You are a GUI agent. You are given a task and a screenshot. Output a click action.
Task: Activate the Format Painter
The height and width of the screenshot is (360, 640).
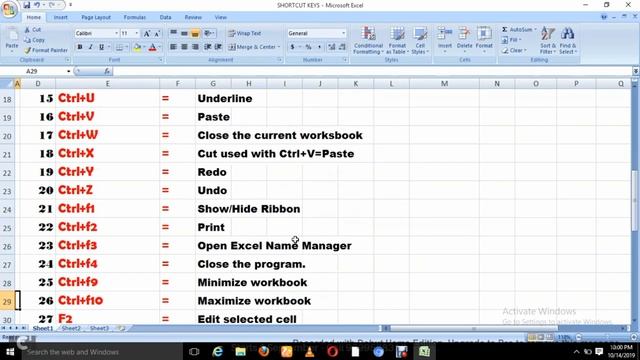click(46, 50)
